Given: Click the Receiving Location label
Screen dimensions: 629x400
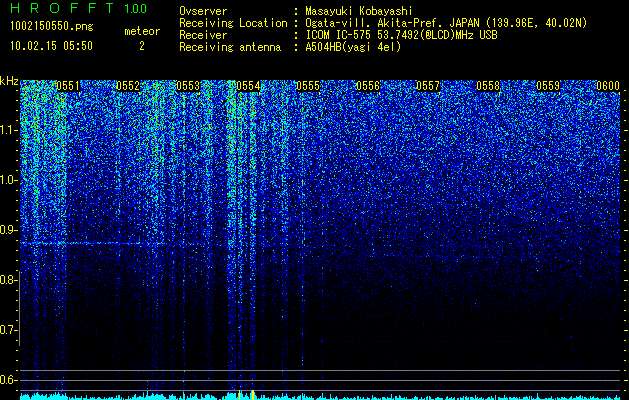Looking at the screenshot, I should [233, 23].
